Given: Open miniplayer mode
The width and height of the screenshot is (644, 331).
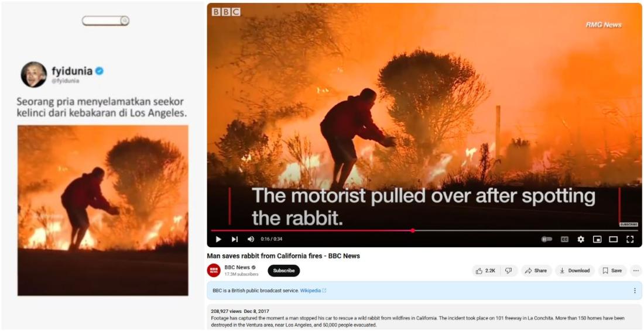Looking at the screenshot, I should pos(597,239).
